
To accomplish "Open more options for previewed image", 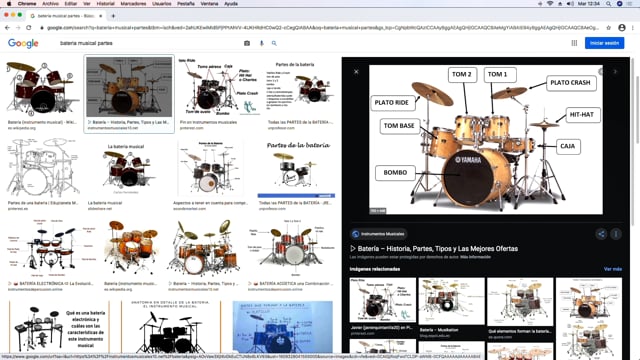I will click(x=616, y=234).
